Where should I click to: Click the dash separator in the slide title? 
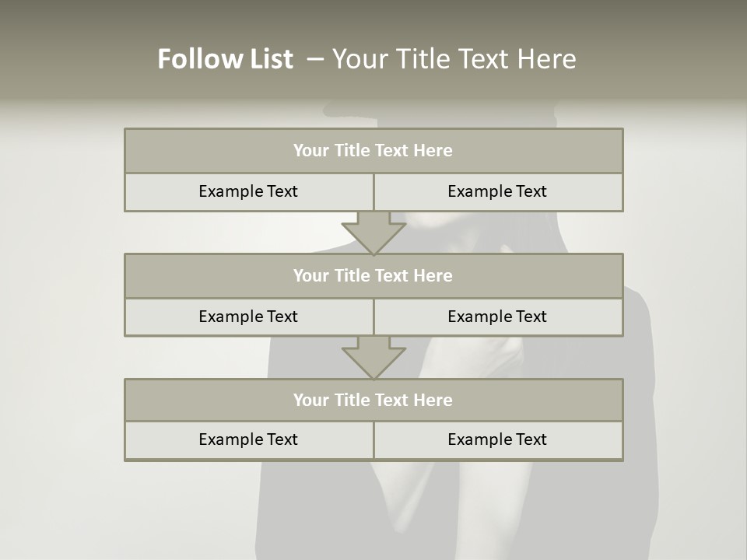[315, 59]
